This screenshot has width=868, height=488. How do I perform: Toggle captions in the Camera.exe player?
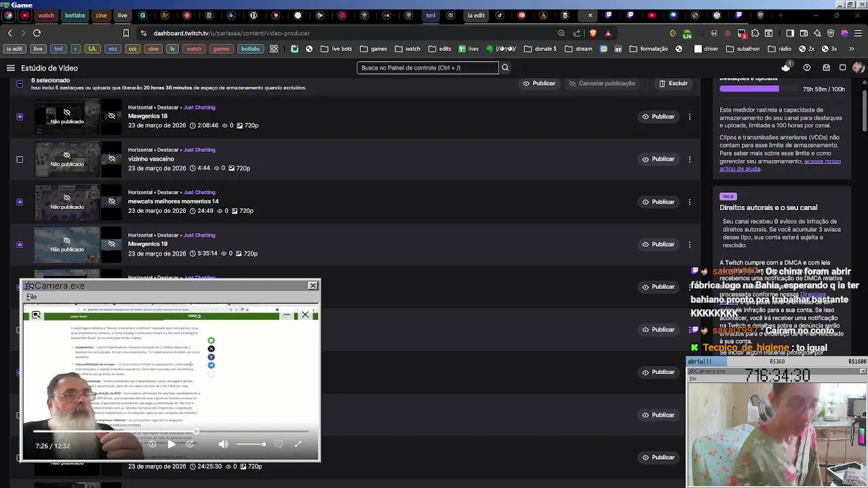tap(278, 444)
